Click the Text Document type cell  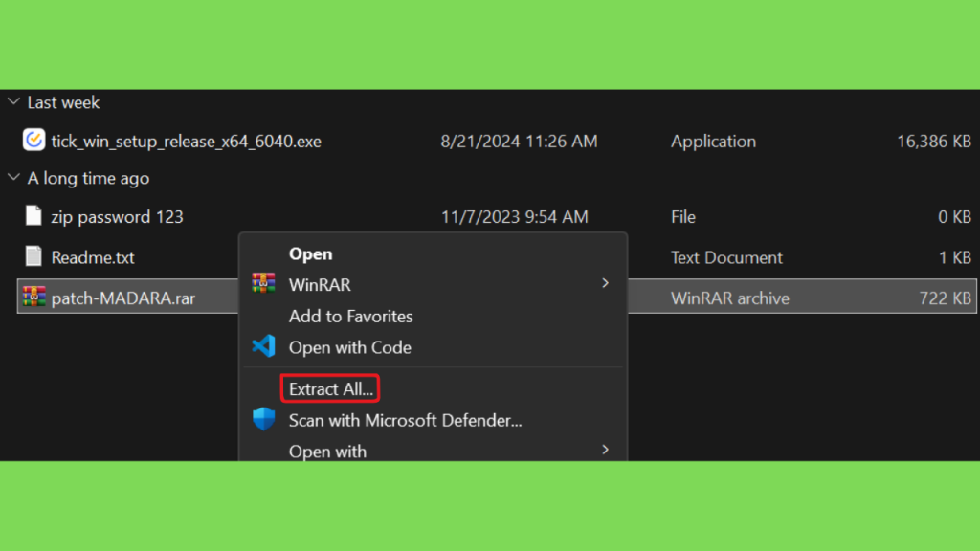point(726,257)
